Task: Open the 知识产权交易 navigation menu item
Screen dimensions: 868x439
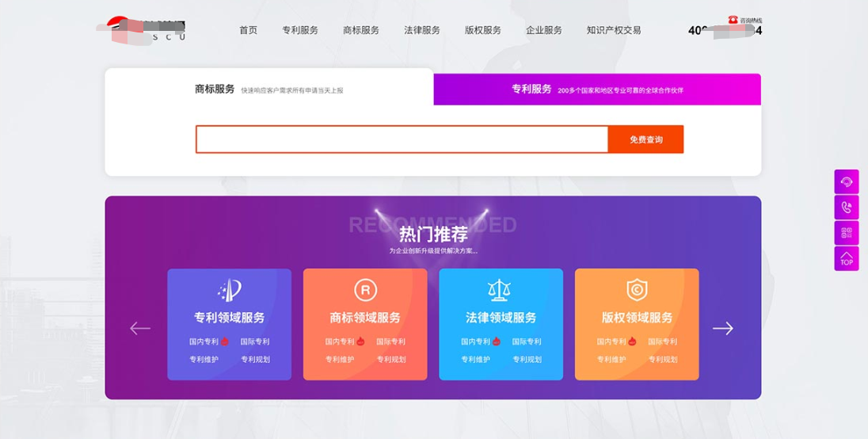Action: (x=614, y=30)
